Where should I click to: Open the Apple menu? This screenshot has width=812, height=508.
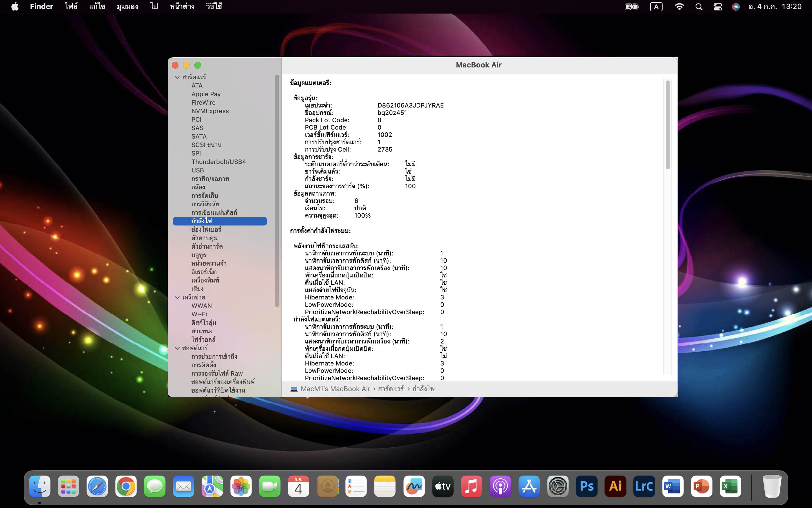pyautogui.click(x=15, y=6)
